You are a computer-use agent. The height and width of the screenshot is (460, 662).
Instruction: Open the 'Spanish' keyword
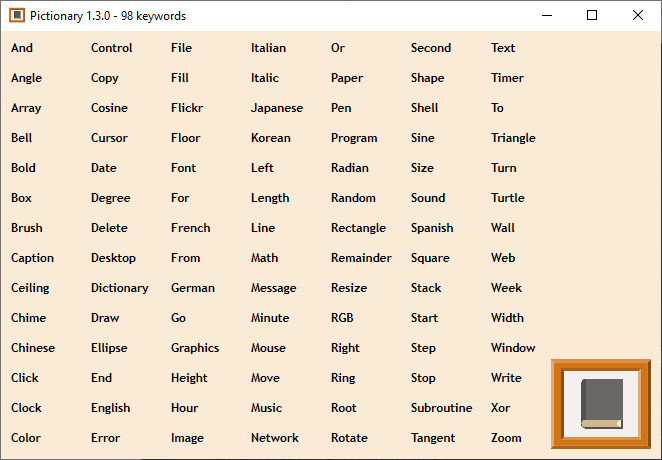click(432, 228)
